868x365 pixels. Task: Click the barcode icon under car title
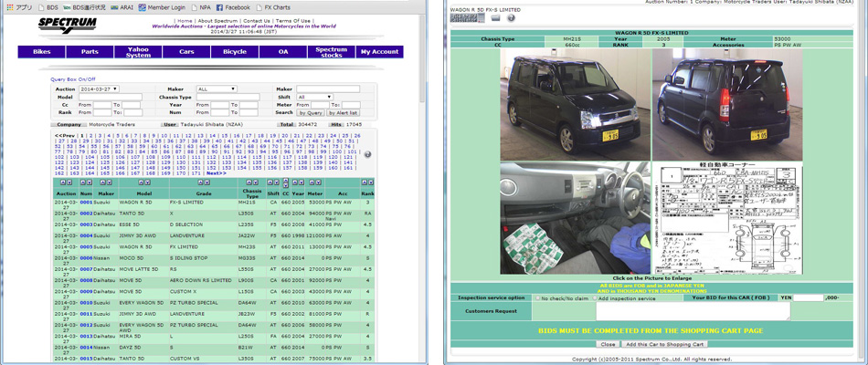click(468, 17)
